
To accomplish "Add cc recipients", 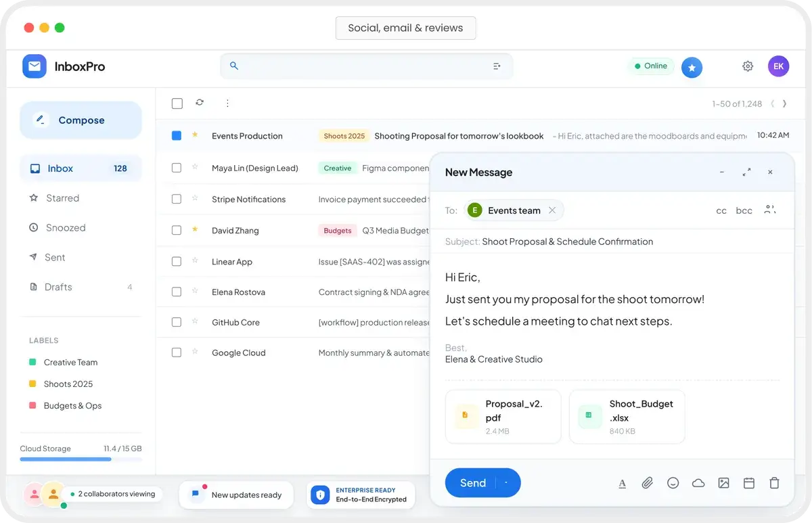I will [721, 210].
